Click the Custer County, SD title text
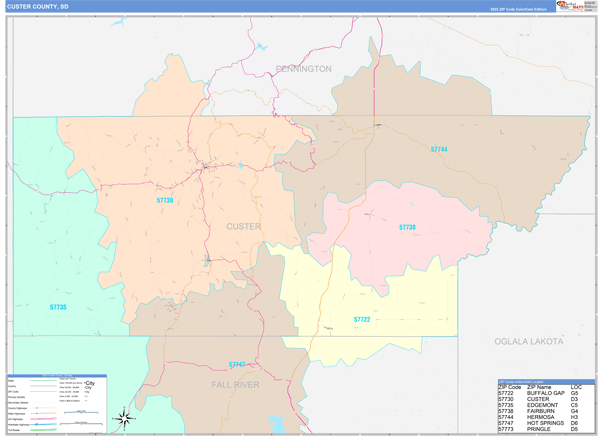600x436 pixels. (x=38, y=7)
